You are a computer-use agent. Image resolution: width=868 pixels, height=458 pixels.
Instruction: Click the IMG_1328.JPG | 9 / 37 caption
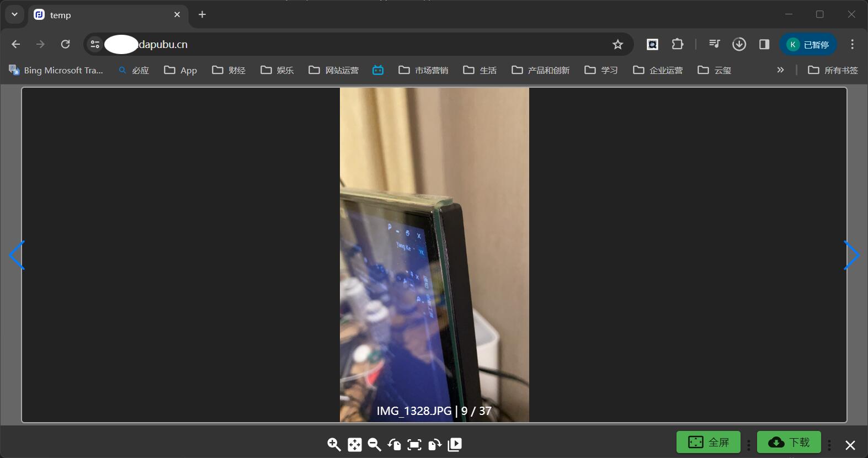coord(434,411)
